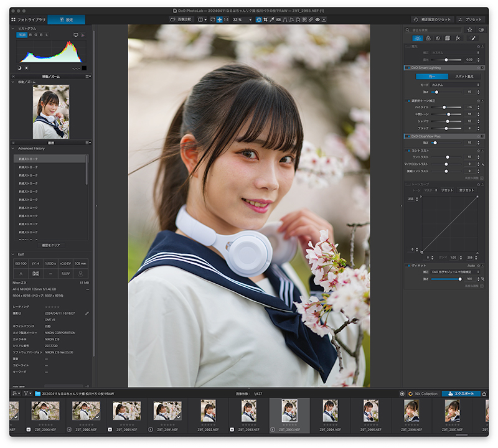Select the crop tool in the top toolbar
The width and height of the screenshot is (498, 448).
click(265, 19)
